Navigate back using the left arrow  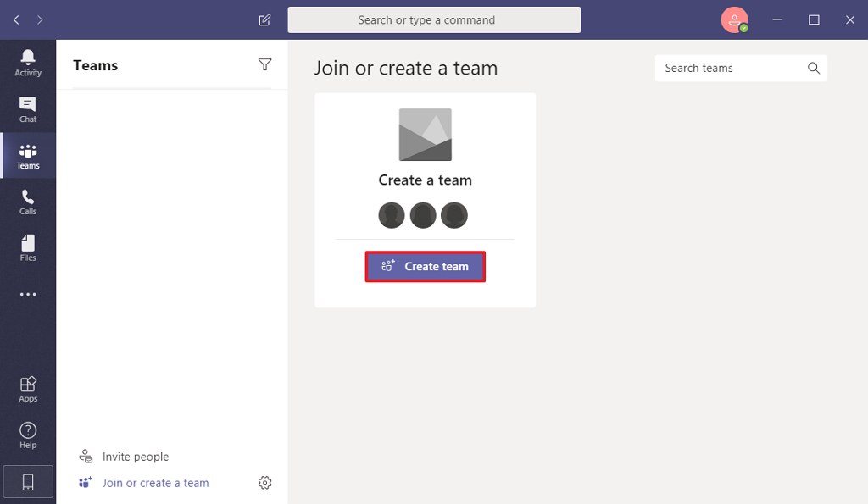(x=15, y=19)
